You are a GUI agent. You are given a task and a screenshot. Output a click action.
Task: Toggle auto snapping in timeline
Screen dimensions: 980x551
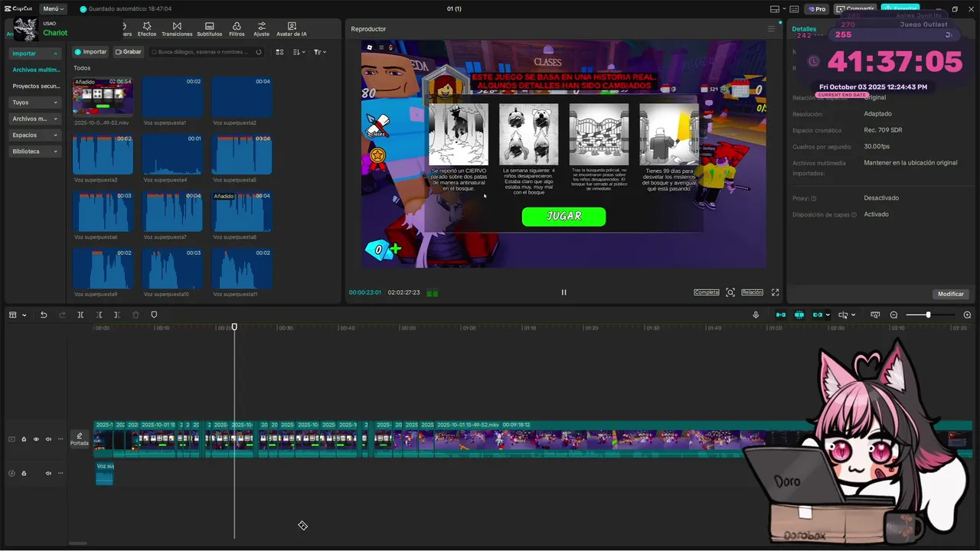pyautogui.click(x=799, y=315)
